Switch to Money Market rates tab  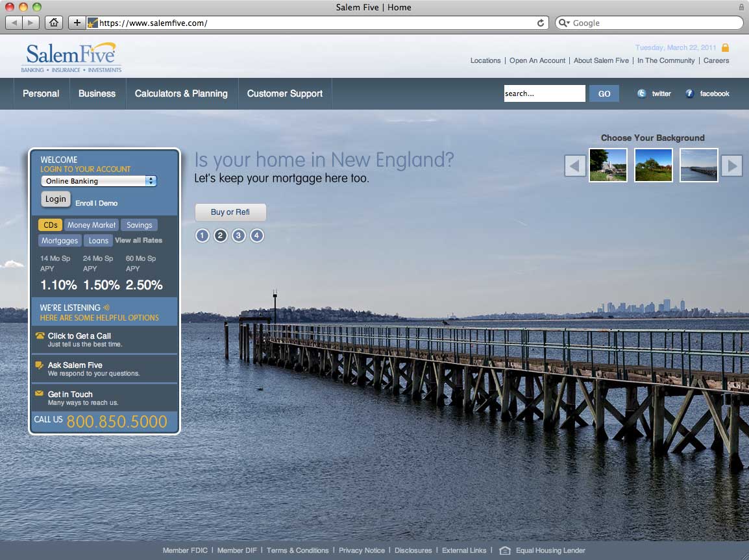point(92,225)
